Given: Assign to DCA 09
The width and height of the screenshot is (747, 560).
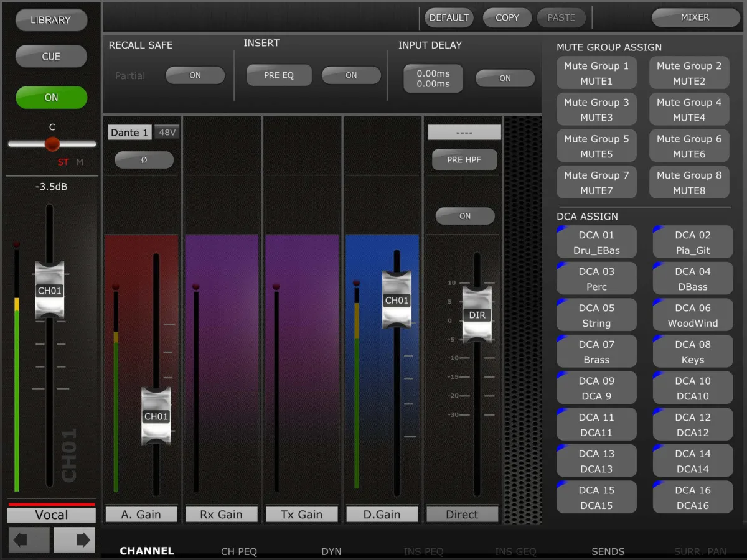Looking at the screenshot, I should 596,388.
